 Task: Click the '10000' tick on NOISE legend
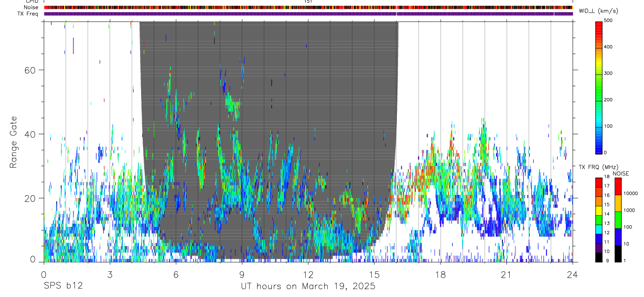tap(631, 193)
